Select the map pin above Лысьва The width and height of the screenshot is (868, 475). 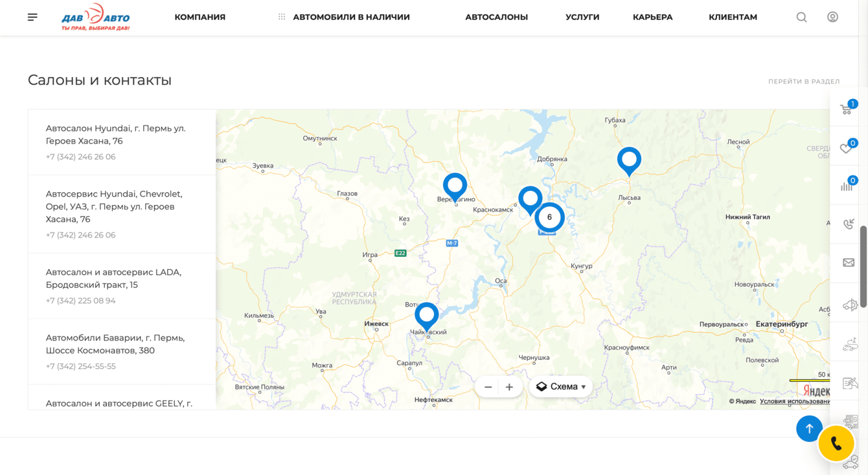[629, 162]
